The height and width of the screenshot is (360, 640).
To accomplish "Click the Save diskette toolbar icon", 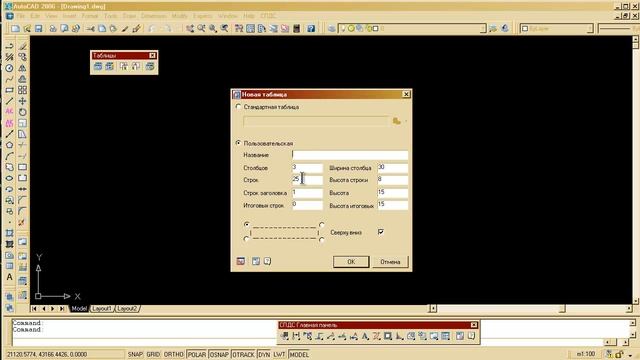I will (38, 29).
